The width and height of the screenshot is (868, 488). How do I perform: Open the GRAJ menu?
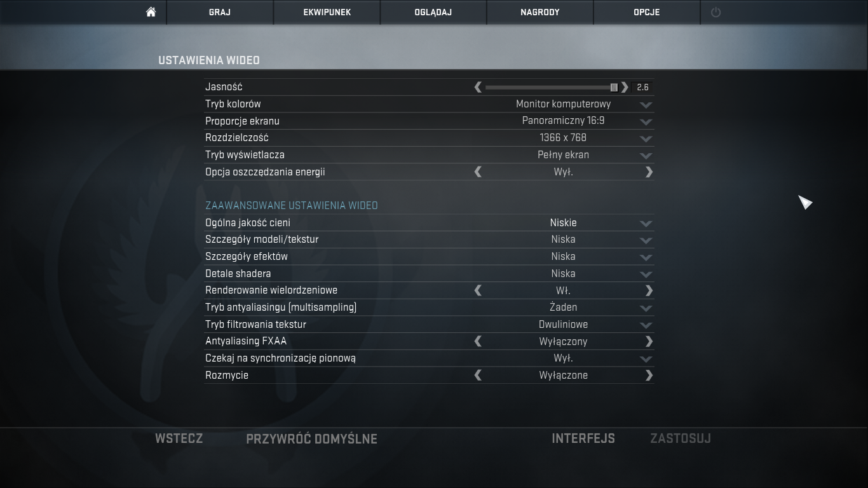tap(220, 12)
